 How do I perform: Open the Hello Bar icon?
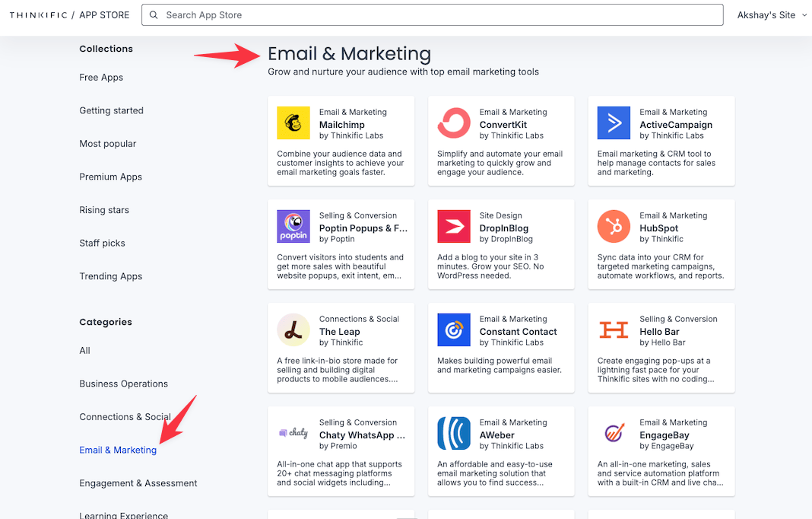tap(614, 330)
